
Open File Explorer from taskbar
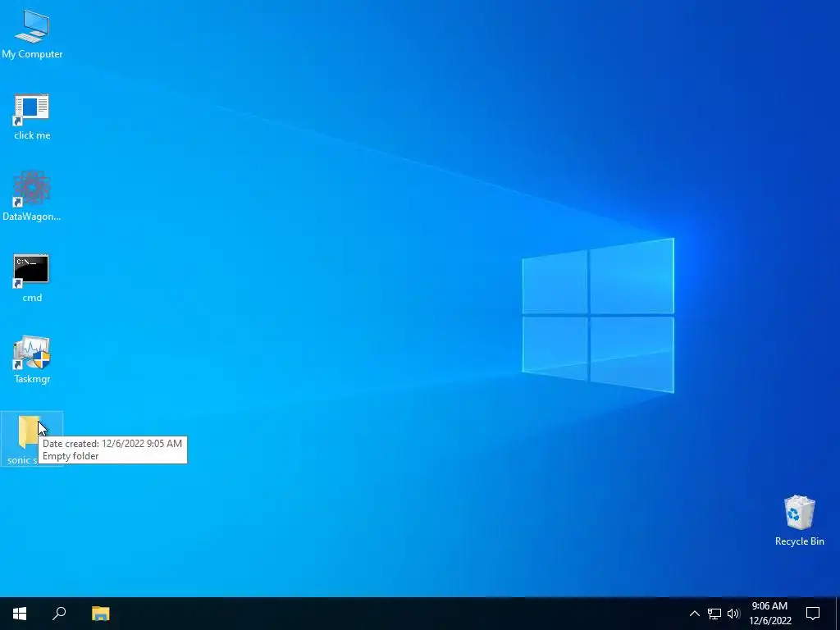pos(100,614)
